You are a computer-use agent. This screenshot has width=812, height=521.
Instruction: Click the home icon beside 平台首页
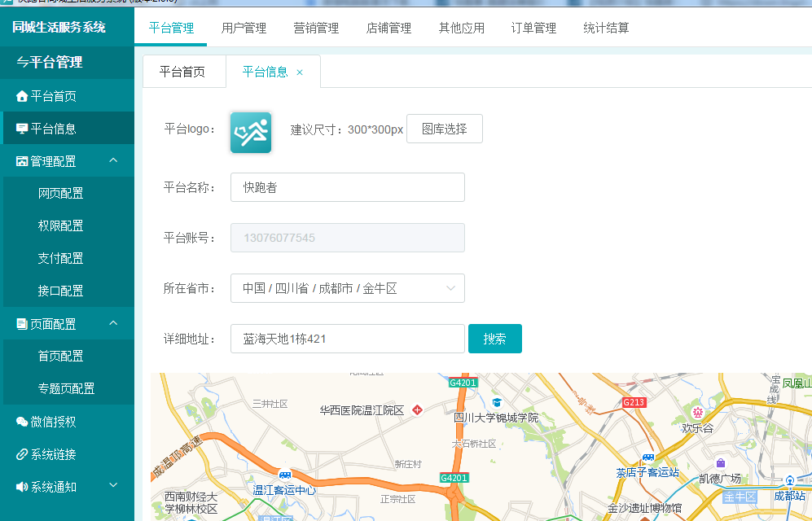click(x=22, y=96)
